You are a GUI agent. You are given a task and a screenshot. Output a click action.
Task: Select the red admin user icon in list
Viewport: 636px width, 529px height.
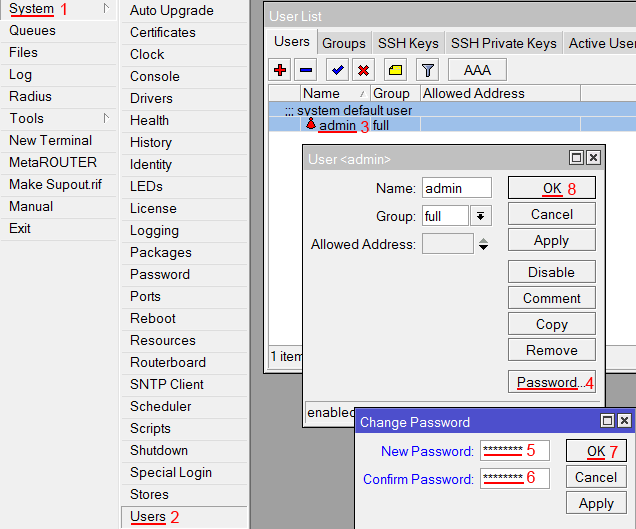tap(311, 125)
